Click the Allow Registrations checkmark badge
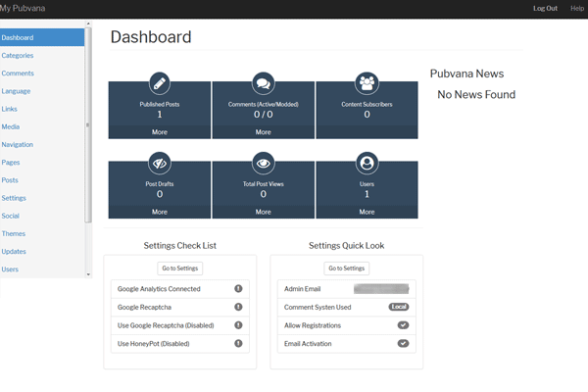Image resolution: width=588 pixels, height=392 pixels. pyautogui.click(x=403, y=325)
